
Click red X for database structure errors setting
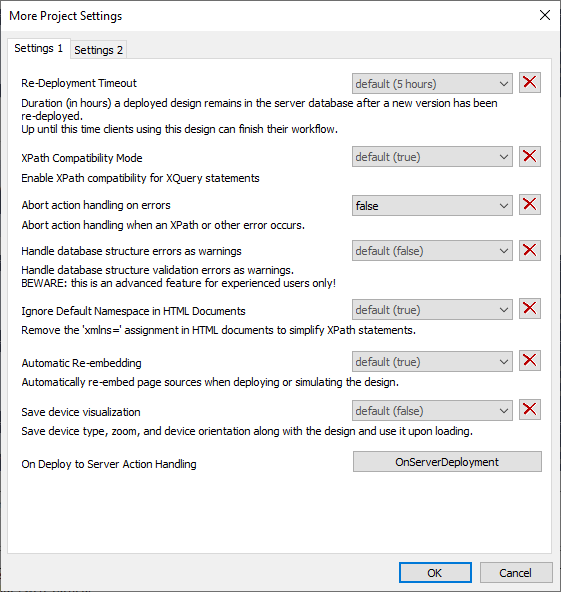coord(530,250)
